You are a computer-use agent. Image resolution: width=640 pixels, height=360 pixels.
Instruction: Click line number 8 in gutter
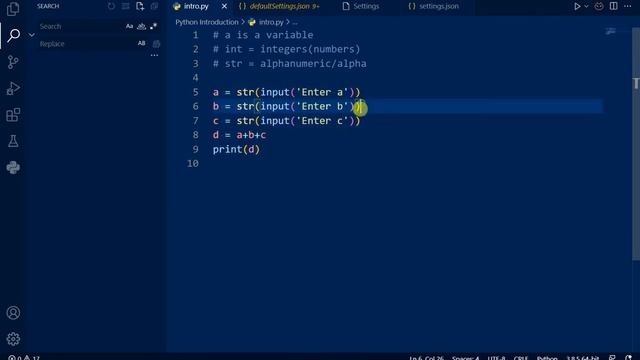pos(196,135)
